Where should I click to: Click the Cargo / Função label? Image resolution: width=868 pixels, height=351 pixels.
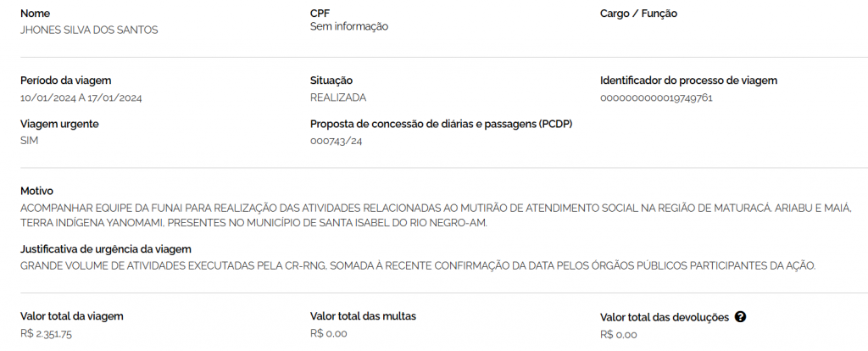pos(638,14)
